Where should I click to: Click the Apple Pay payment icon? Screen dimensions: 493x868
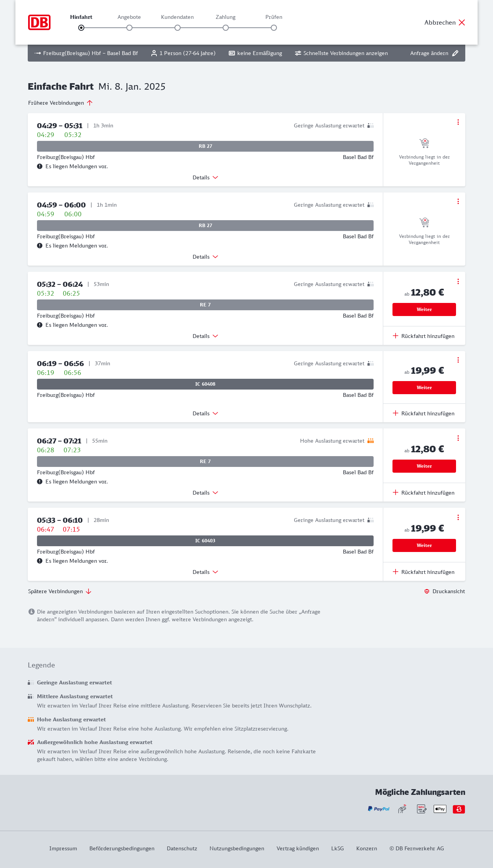point(440,809)
